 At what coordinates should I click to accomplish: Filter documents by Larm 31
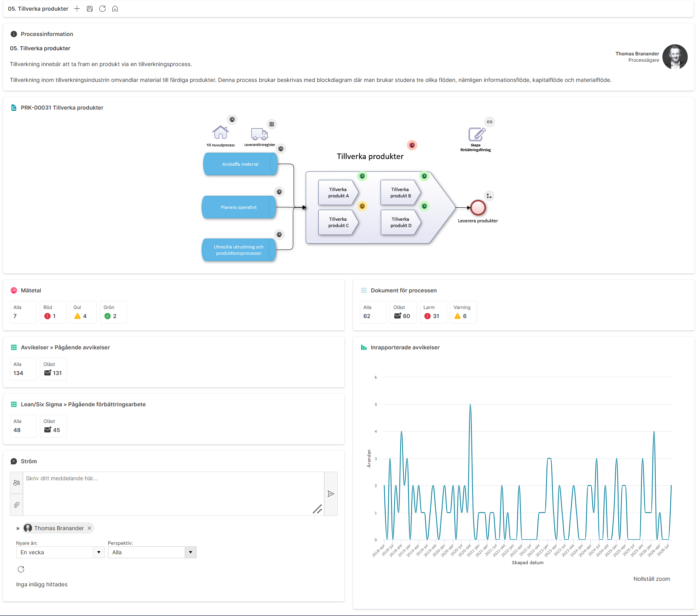[x=433, y=312]
